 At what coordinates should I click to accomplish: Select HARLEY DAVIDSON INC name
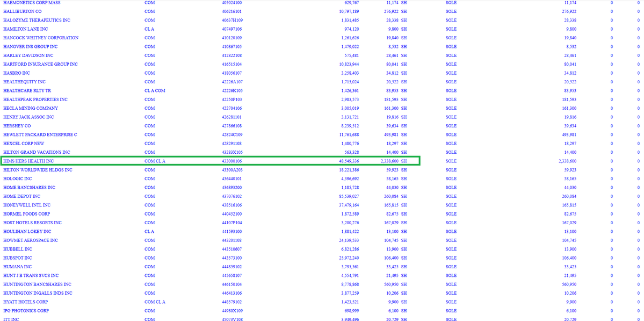click(28, 55)
